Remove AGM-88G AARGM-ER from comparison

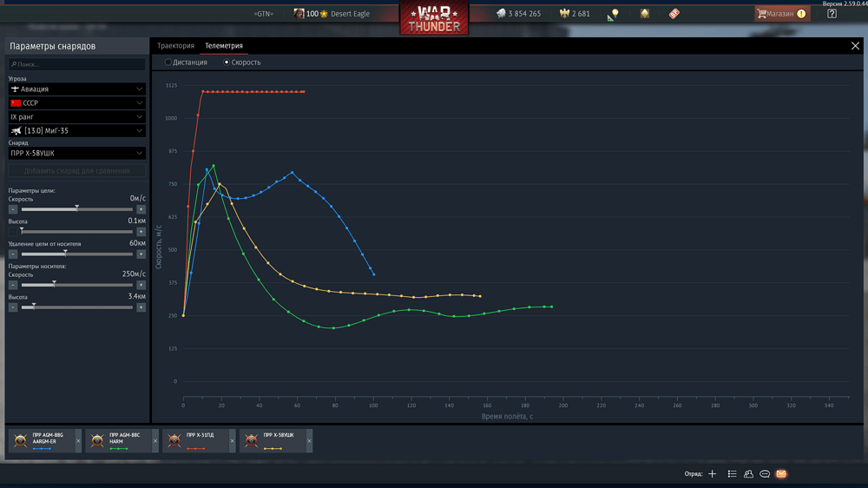pyautogui.click(x=78, y=441)
